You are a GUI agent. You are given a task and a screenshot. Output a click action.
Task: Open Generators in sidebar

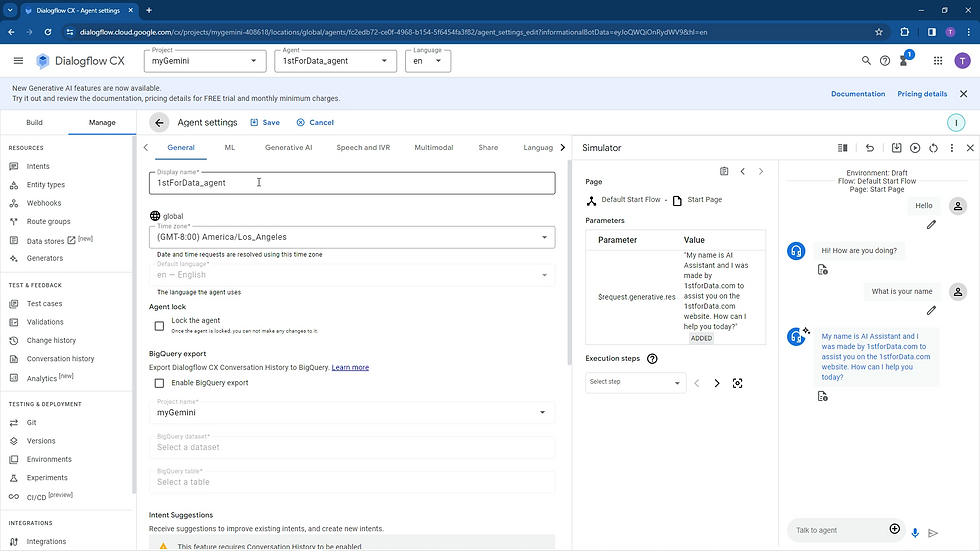[44, 258]
